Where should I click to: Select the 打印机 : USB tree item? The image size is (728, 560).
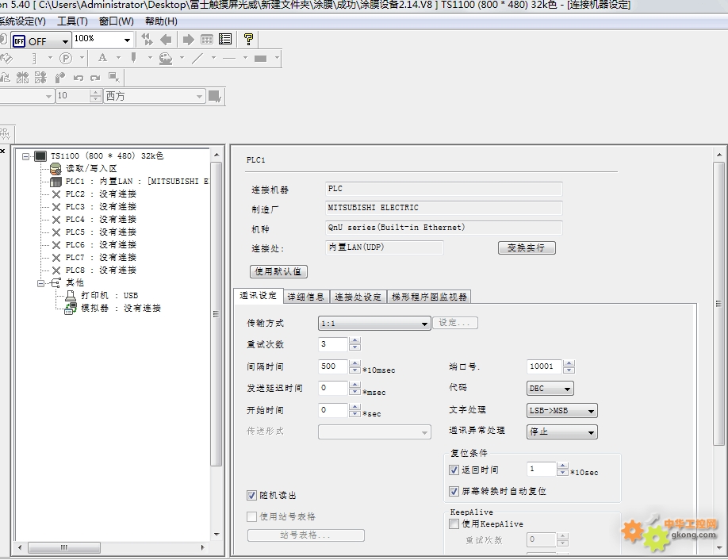[109, 295]
